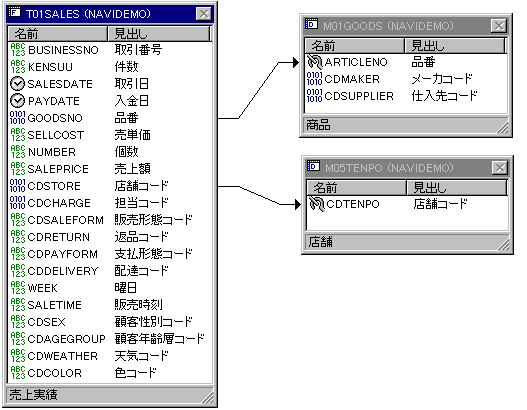Select the CDMAKER field name
Screen dimensions: 527x410
click(352, 79)
